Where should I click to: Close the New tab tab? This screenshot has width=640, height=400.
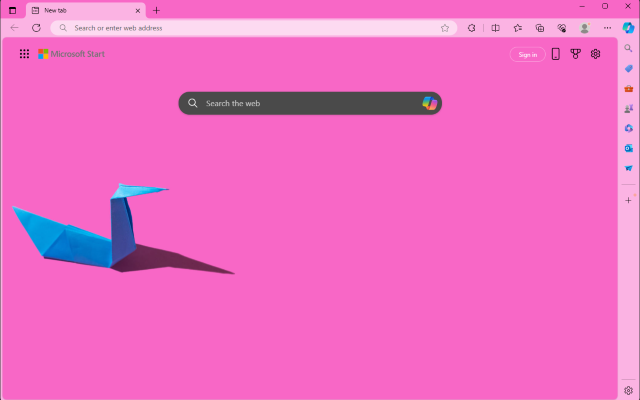click(138, 11)
